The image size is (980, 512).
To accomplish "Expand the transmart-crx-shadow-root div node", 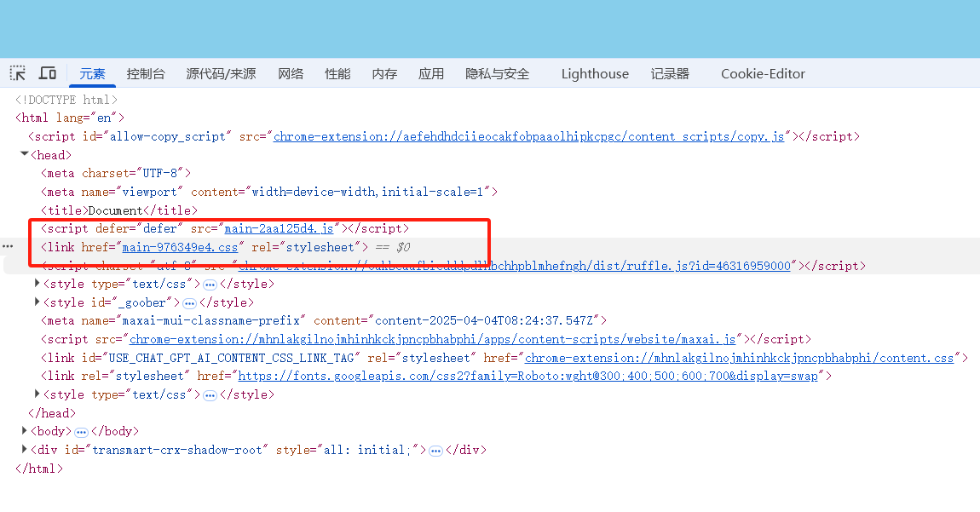I will 25,449.
